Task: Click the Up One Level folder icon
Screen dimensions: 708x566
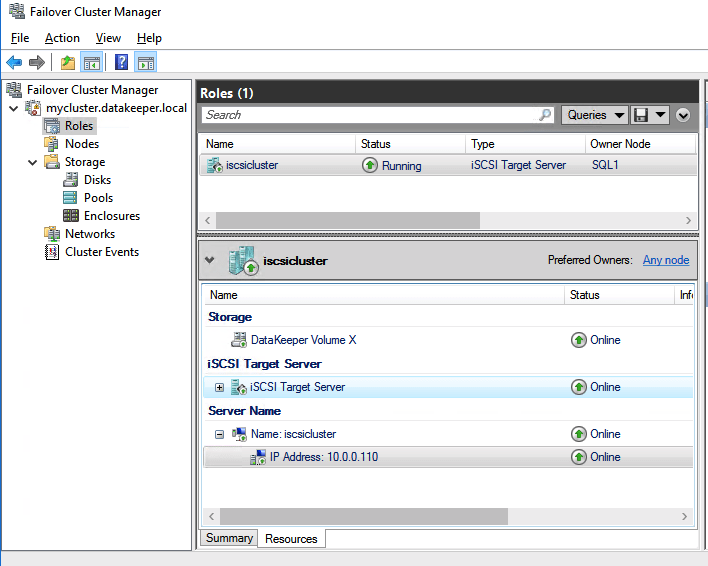Action: point(67,63)
